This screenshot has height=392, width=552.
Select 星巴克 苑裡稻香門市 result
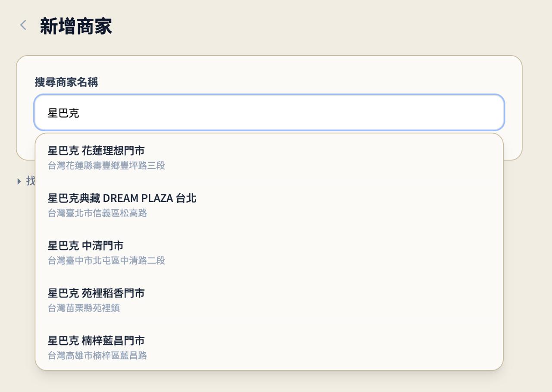(269, 300)
